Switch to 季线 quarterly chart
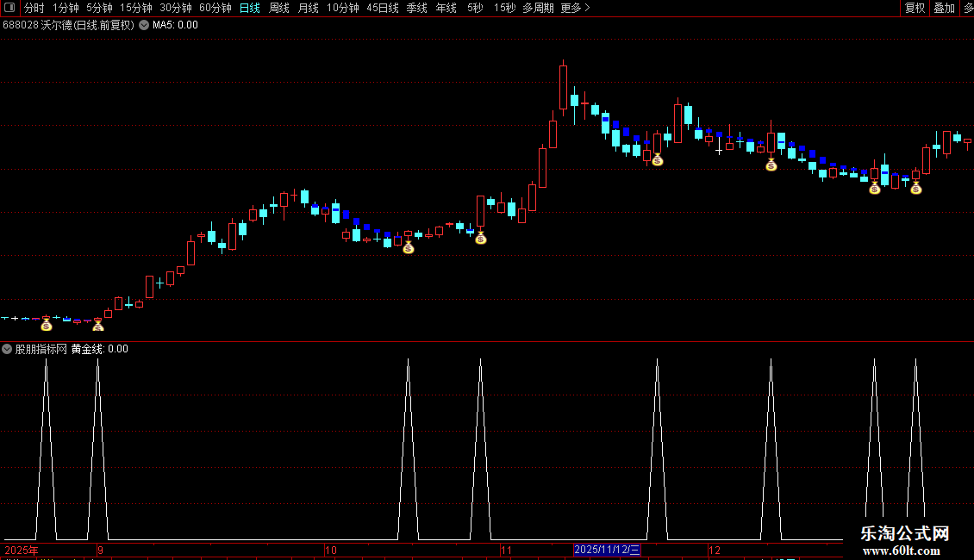The image size is (974, 560). (416, 8)
